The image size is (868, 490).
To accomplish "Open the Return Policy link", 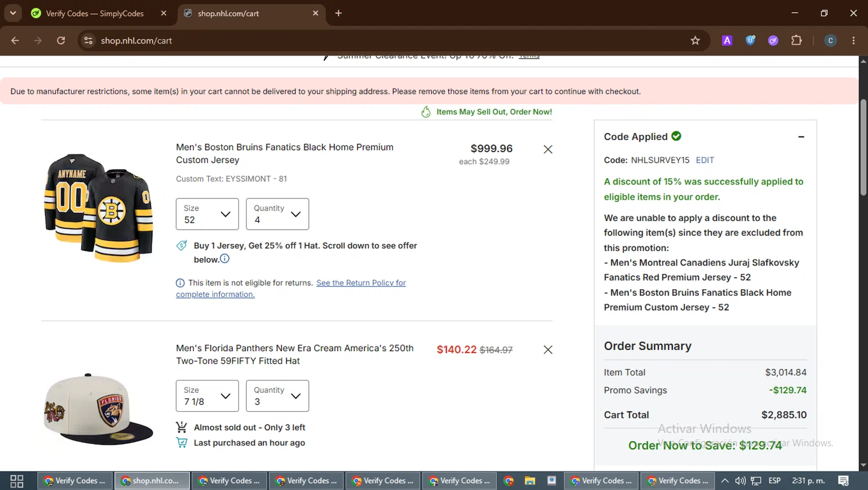I will coord(291,288).
